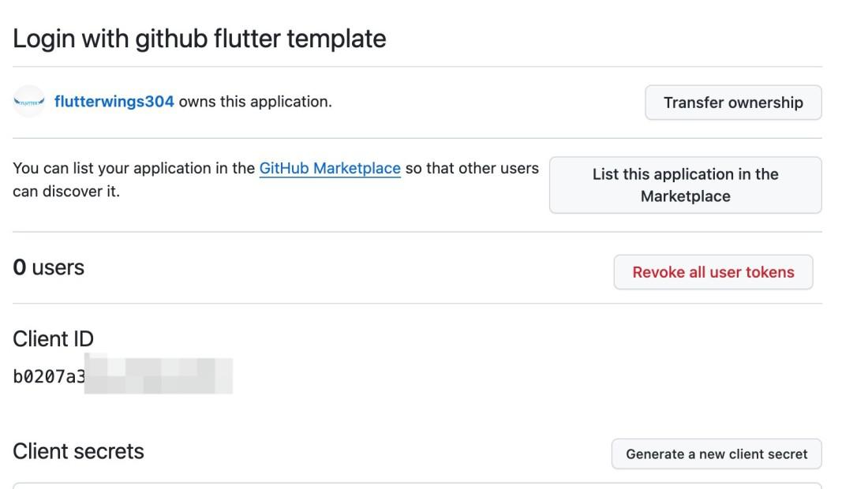This screenshot has width=868, height=489.
Task: Revoke all user tokens
Action: tap(713, 272)
